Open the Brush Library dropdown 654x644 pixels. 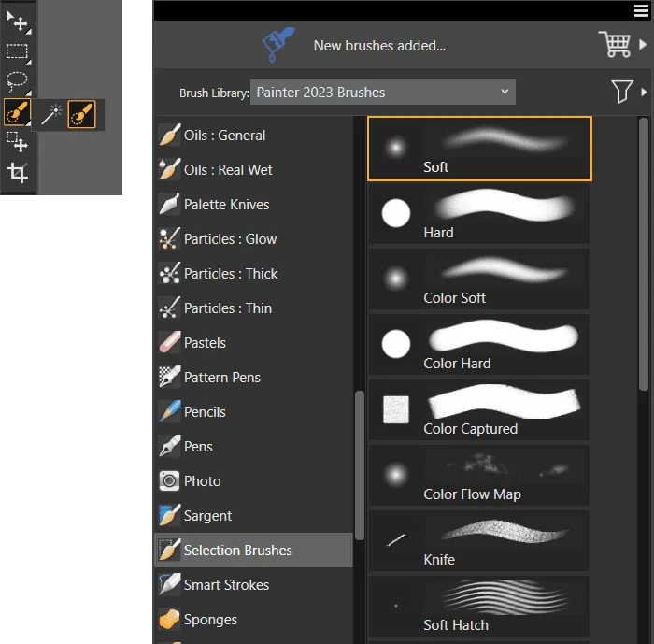click(x=382, y=93)
